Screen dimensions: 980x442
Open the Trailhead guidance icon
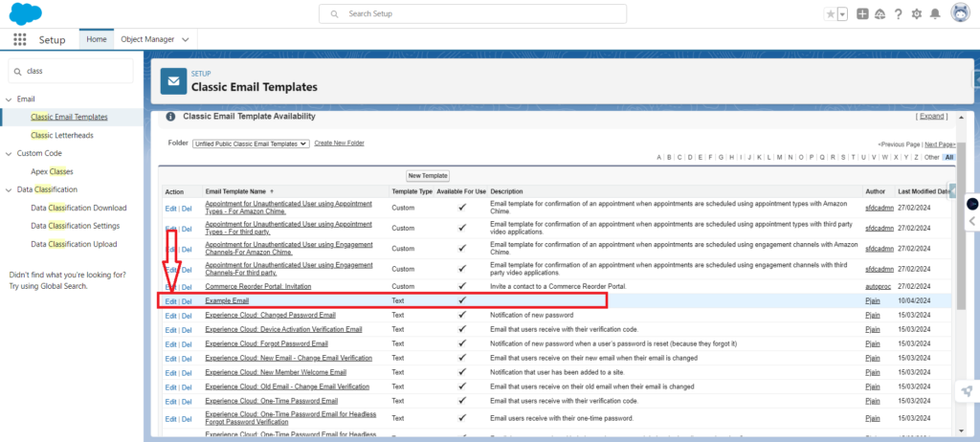(x=881, y=14)
